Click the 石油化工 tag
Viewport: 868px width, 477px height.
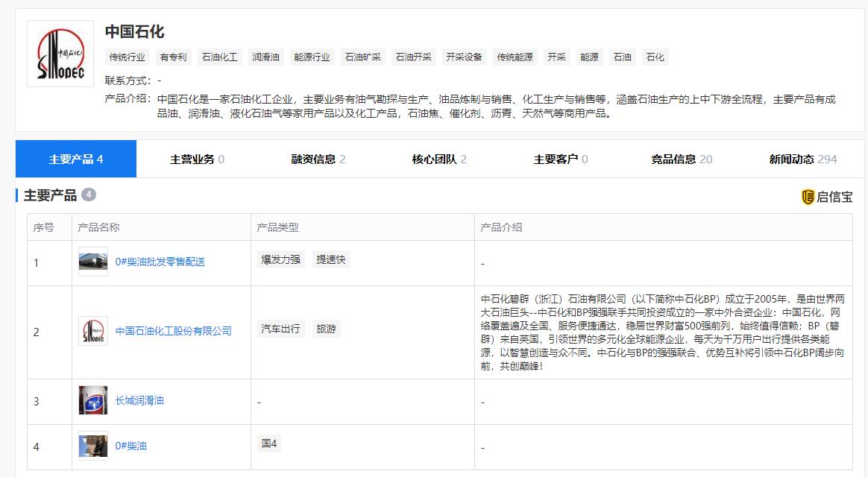[x=220, y=57]
